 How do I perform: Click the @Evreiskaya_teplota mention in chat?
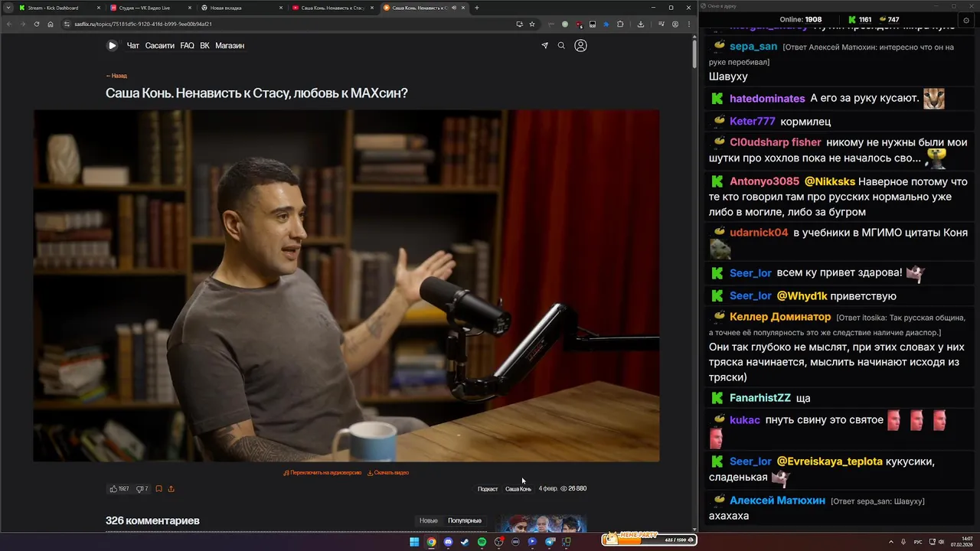[829, 461]
